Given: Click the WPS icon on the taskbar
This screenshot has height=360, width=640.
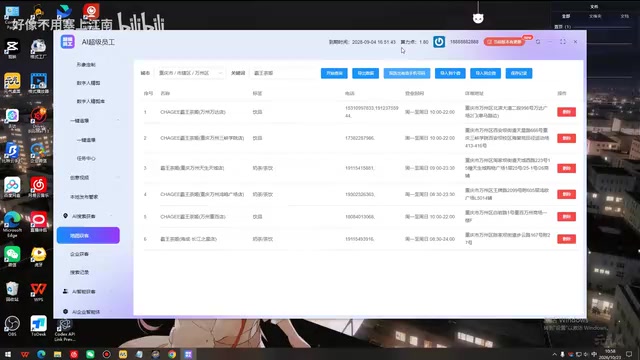Looking at the screenshot, I should (x=25, y=354).
